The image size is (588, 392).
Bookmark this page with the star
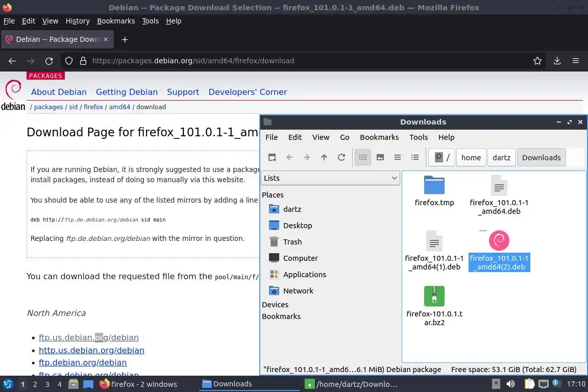tap(537, 61)
